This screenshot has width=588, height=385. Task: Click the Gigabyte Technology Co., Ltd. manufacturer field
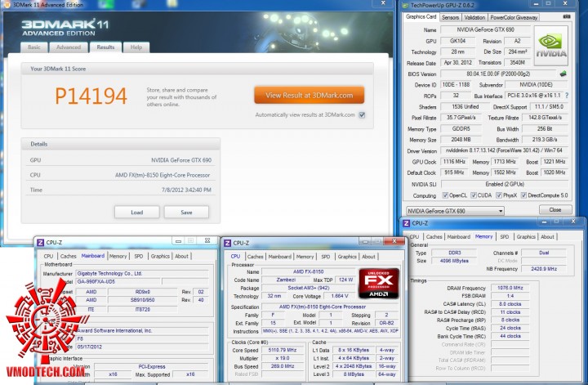pyautogui.click(x=142, y=274)
